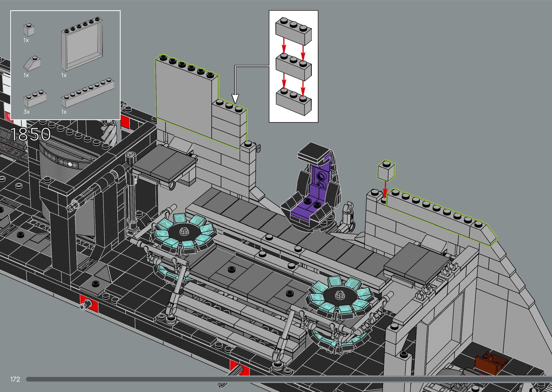The height and width of the screenshot is (392, 552).
Task: Click the 1x3 brick labeled 3x
Action: [35, 99]
